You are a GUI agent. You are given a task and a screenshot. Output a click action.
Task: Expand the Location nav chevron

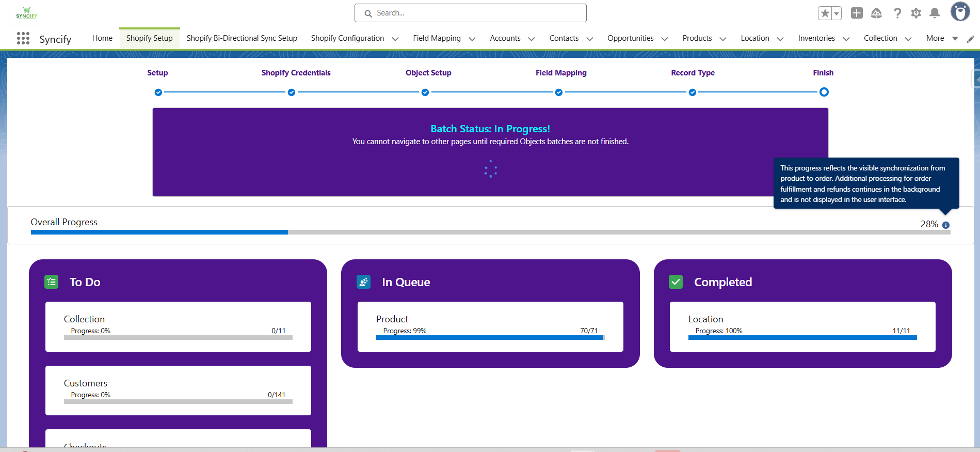[780, 39]
